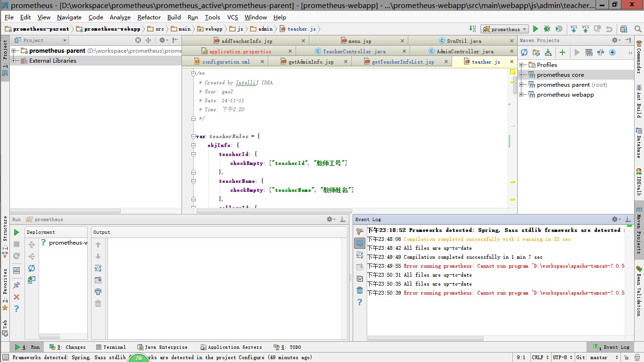Switch to getTeacherInfoList.jsp tab

coord(403,62)
